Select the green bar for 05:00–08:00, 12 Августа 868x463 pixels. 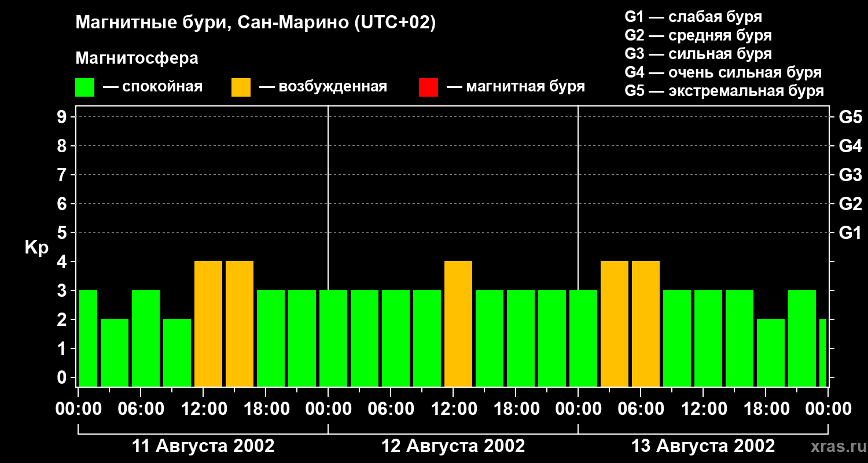(x=396, y=338)
